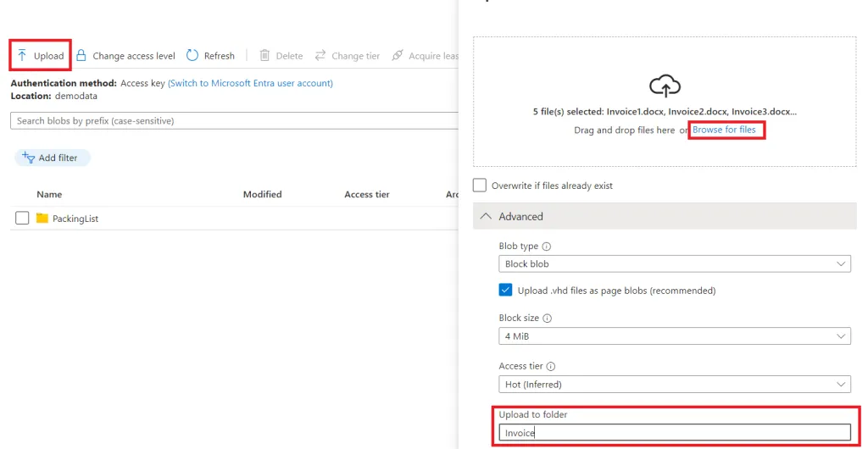Viewport: 868px width, 449px height.
Task: Click the Upload to folder input field
Action: 674,432
